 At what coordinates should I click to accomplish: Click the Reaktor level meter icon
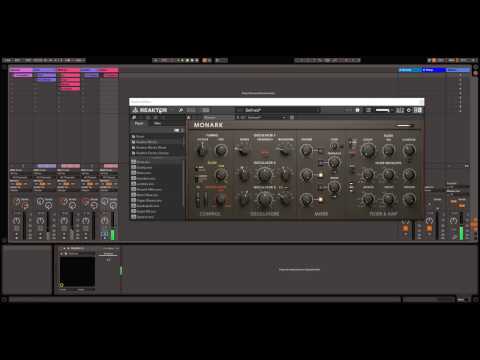400,110
